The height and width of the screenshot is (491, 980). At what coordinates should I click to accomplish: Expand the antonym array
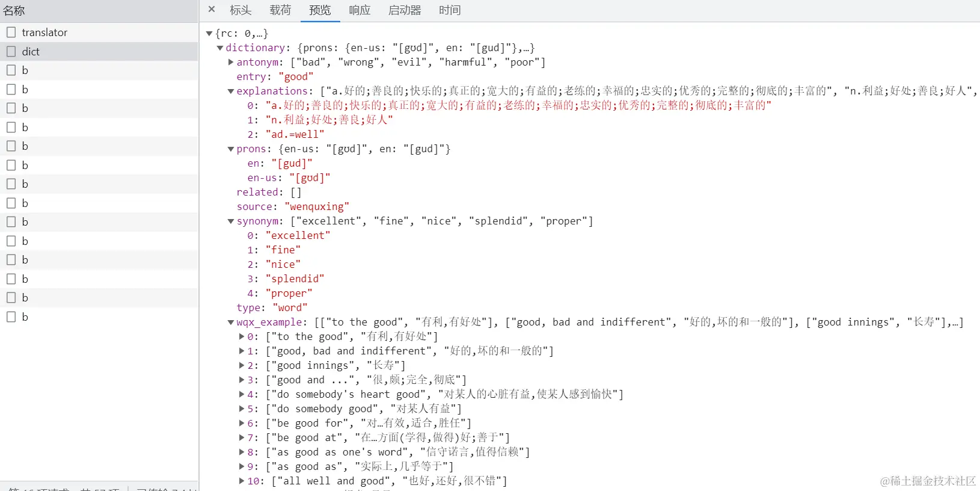pyautogui.click(x=231, y=63)
